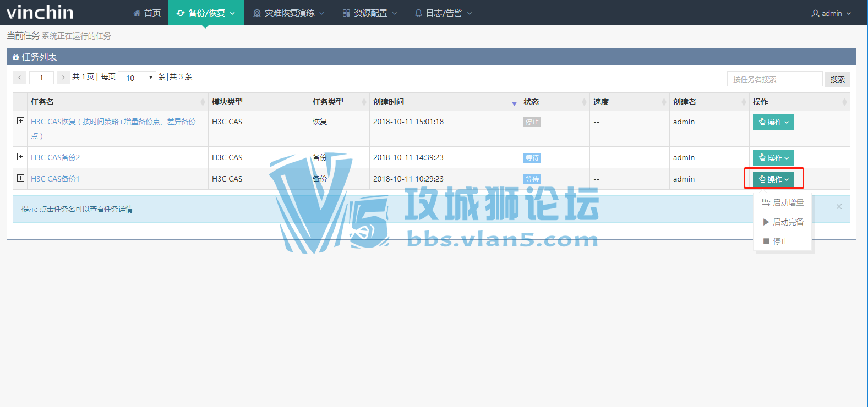Click the 操作 column header
Image resolution: width=868 pixels, height=407 pixels.
[799, 102]
